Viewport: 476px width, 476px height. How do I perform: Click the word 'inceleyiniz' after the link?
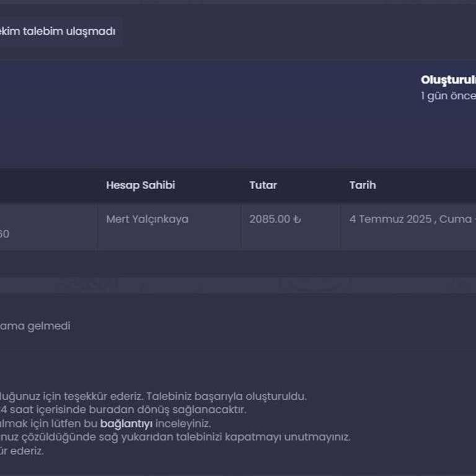(183, 424)
